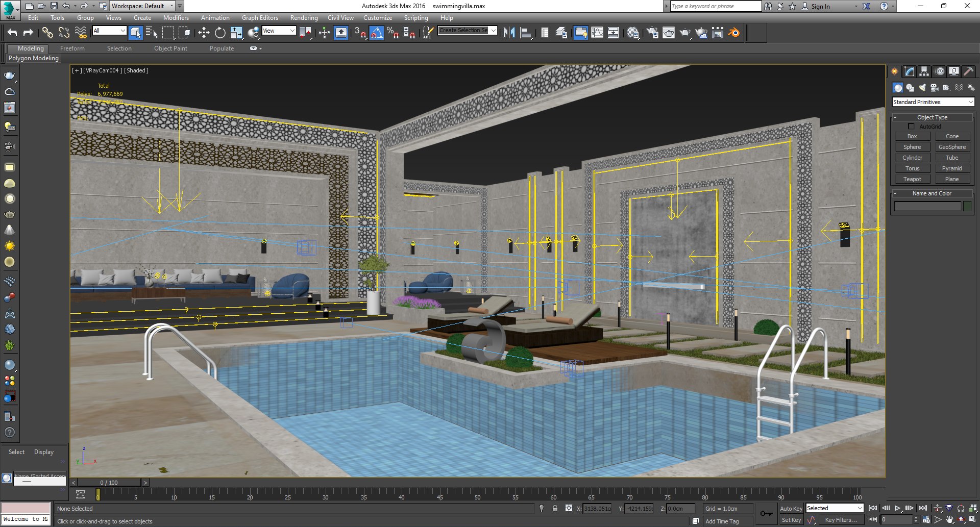Open the Create Selection Set dropdown
Image resolution: width=980 pixels, height=527 pixels.
(467, 31)
